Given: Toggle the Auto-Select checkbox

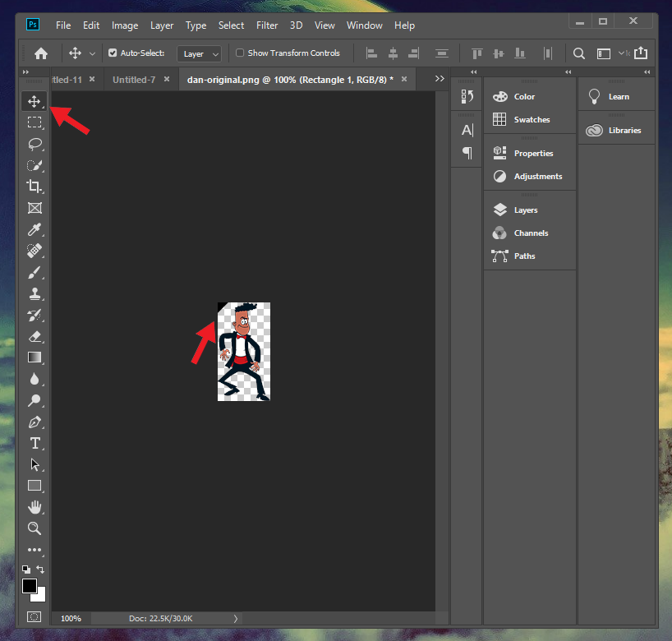Looking at the screenshot, I should click(x=113, y=53).
